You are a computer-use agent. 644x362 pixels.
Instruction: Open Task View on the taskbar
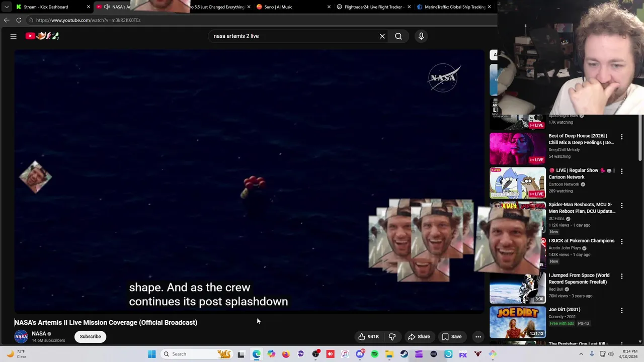[x=241, y=354]
